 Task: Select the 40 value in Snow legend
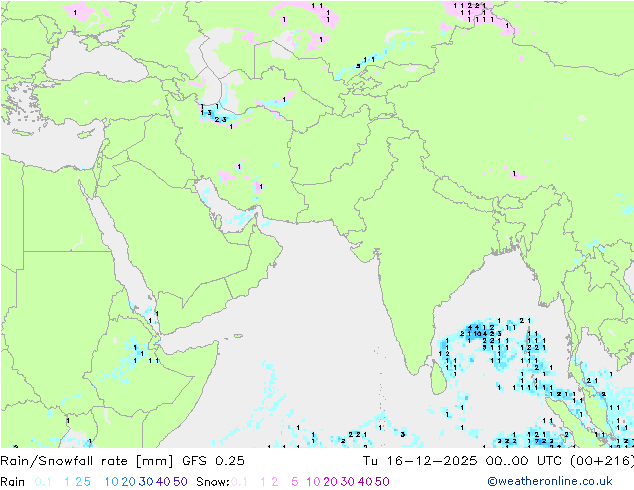tap(365, 482)
